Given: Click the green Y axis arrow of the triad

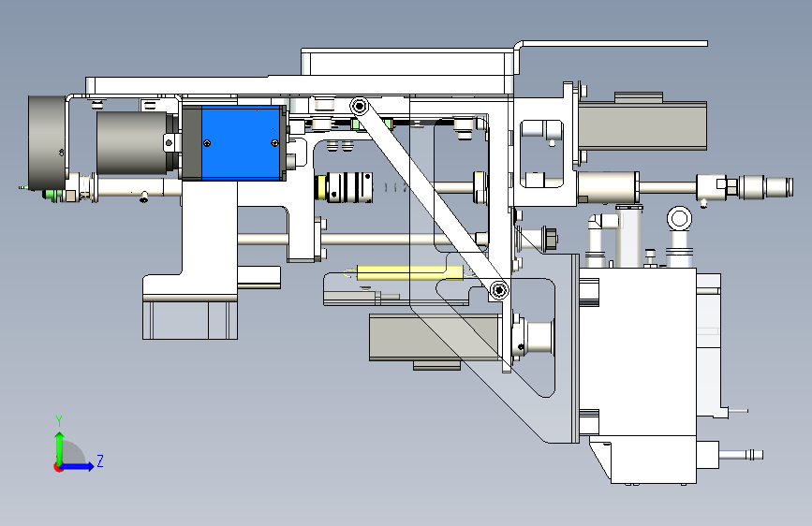Looking at the screenshot, I should pos(60,447).
